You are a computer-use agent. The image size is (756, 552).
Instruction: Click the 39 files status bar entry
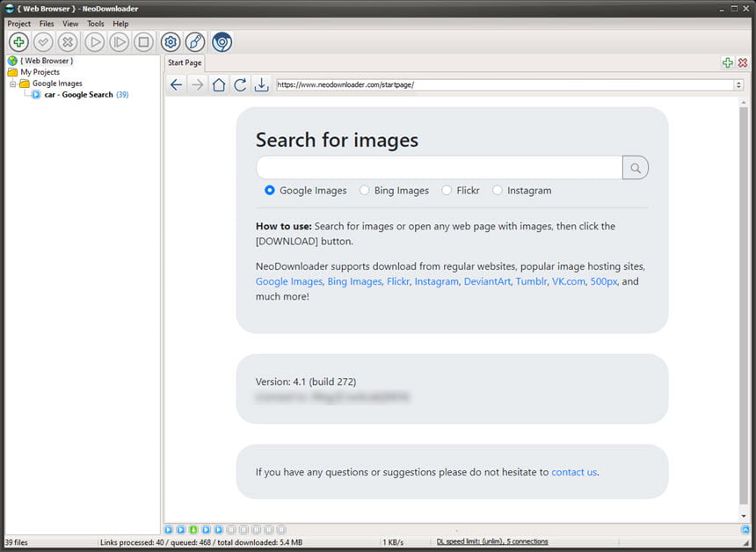tap(17, 542)
